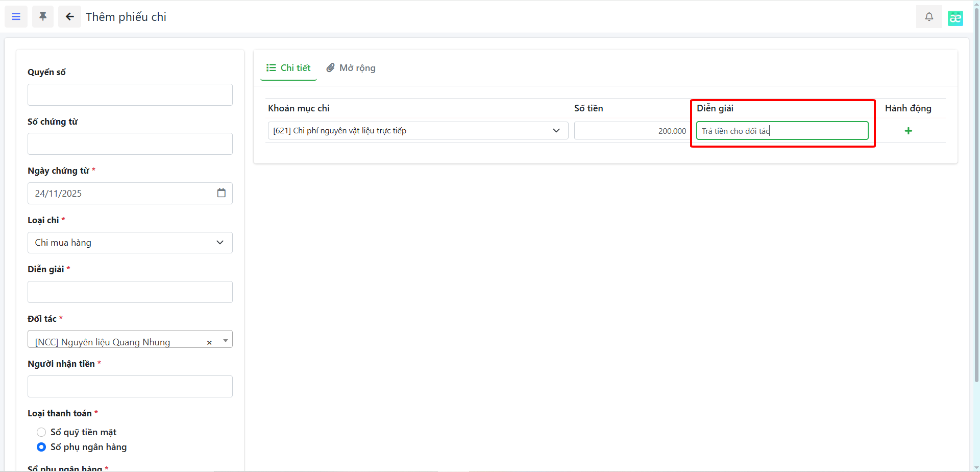This screenshot has height=472, width=980.
Task: Open calendar picker for Ngày chứng từ
Action: [221, 193]
